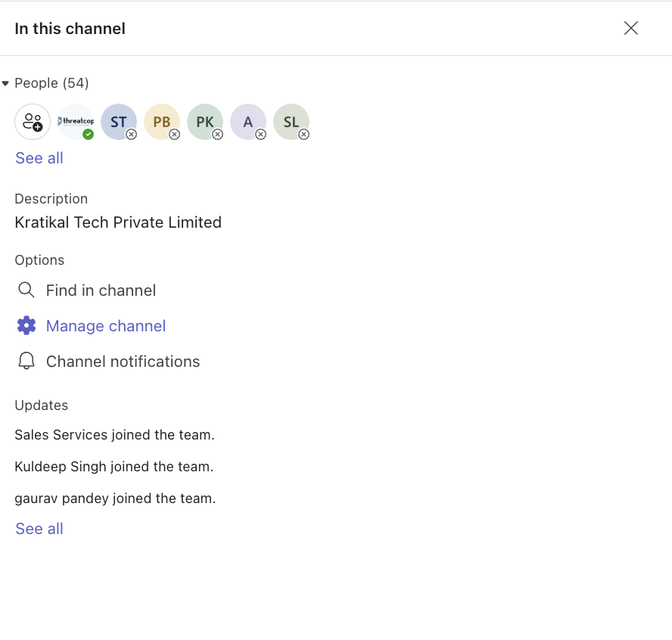Click the Description label
The image size is (672, 640).
51,199
